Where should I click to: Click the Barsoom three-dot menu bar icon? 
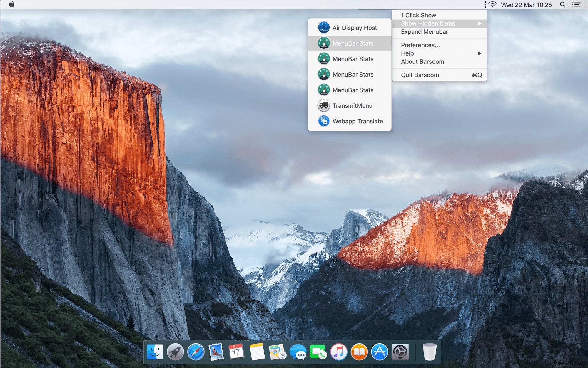pyautogui.click(x=485, y=5)
